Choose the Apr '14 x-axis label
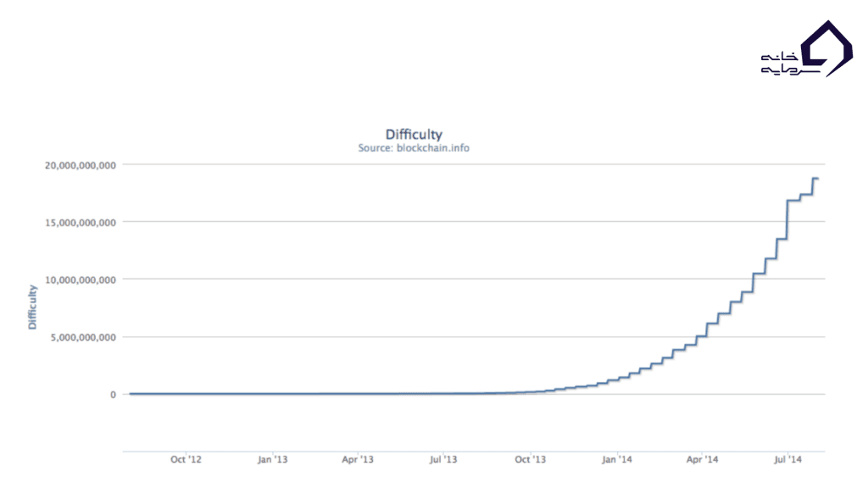Image resolution: width=868 pixels, height=488 pixels. point(702,460)
